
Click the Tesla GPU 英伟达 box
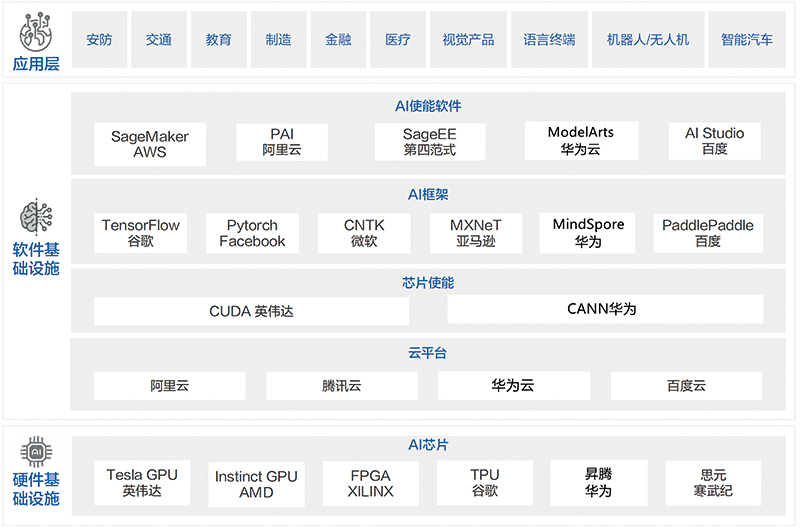tap(142, 483)
